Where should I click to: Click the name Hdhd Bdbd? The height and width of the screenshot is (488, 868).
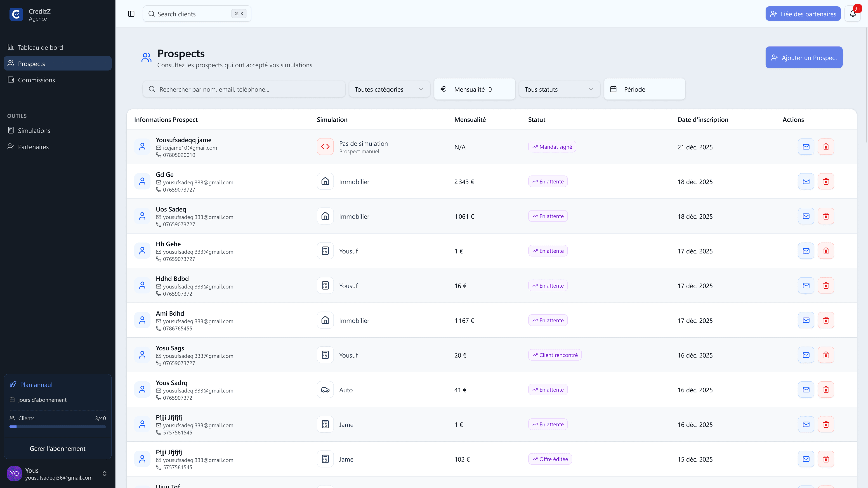[172, 279]
